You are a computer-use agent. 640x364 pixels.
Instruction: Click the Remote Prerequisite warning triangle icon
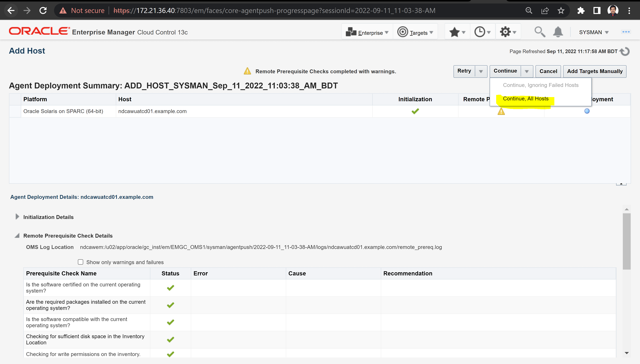[x=501, y=112]
